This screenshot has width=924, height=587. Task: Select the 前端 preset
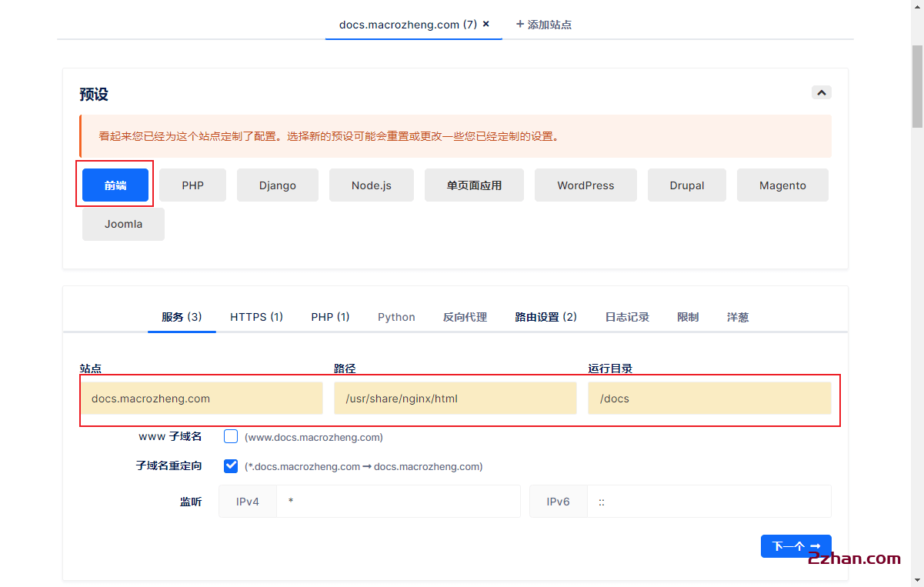pyautogui.click(x=115, y=185)
